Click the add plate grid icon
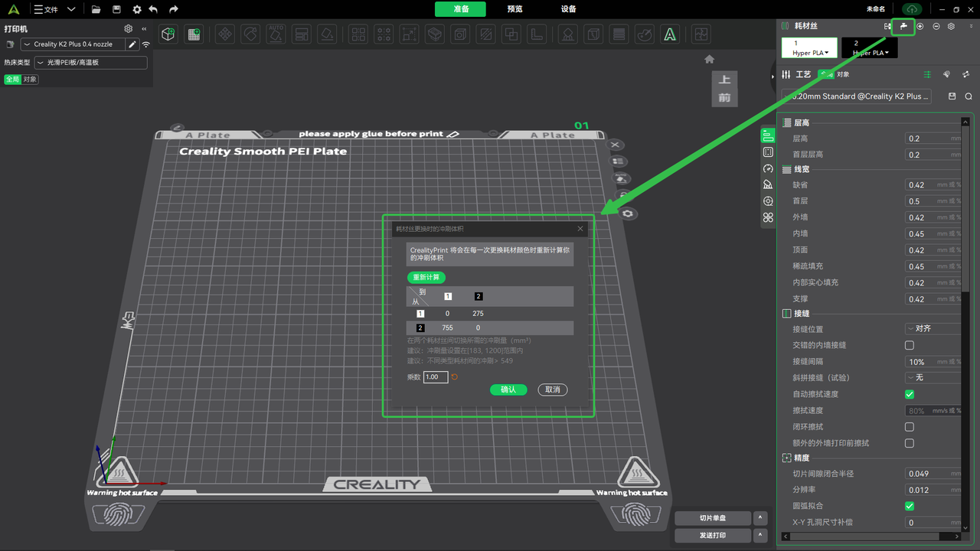980x551 pixels. pyautogui.click(x=194, y=34)
